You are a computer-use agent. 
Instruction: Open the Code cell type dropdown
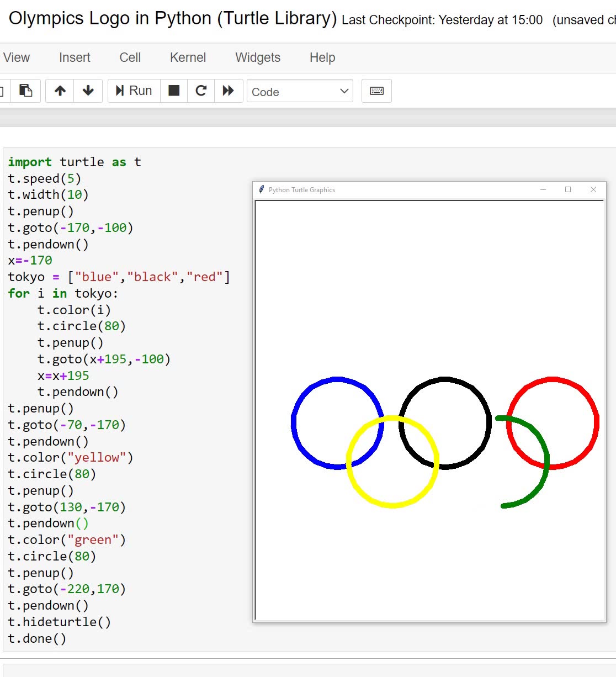[300, 91]
